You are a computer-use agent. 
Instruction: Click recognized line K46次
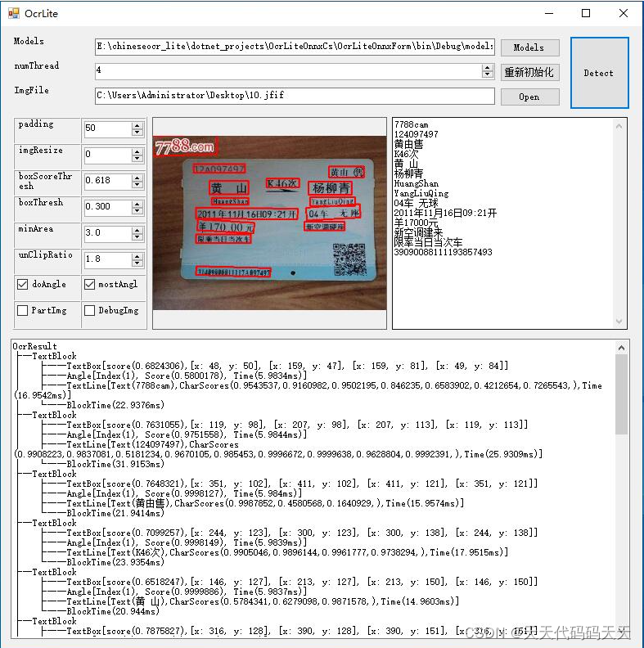tap(407, 154)
